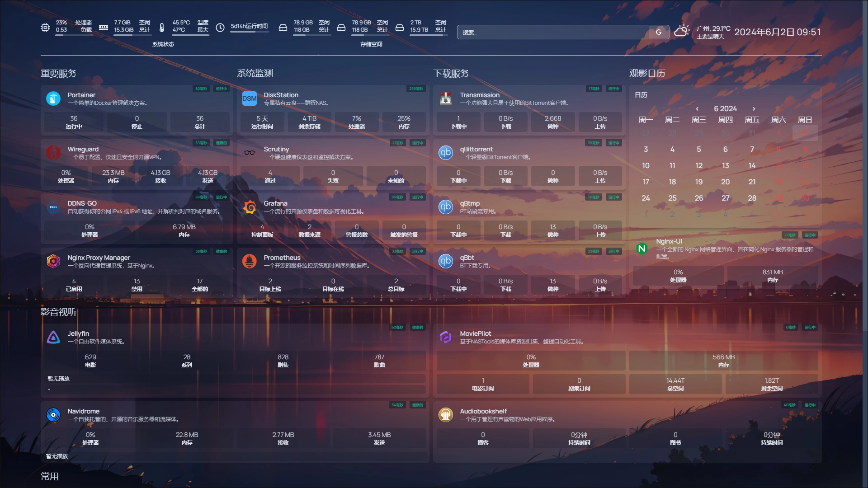Screen dimensions: 868x488
Task: Collapse the 影音视听 section header
Action: pos(59,312)
